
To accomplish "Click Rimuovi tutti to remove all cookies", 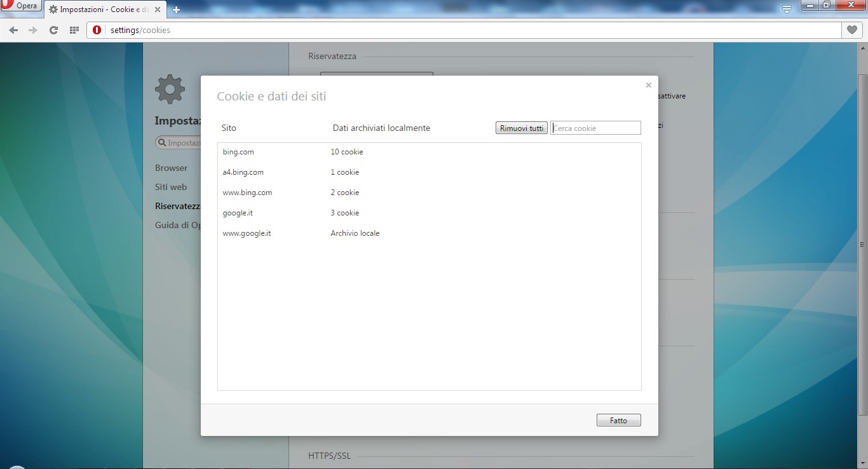I will coord(521,127).
